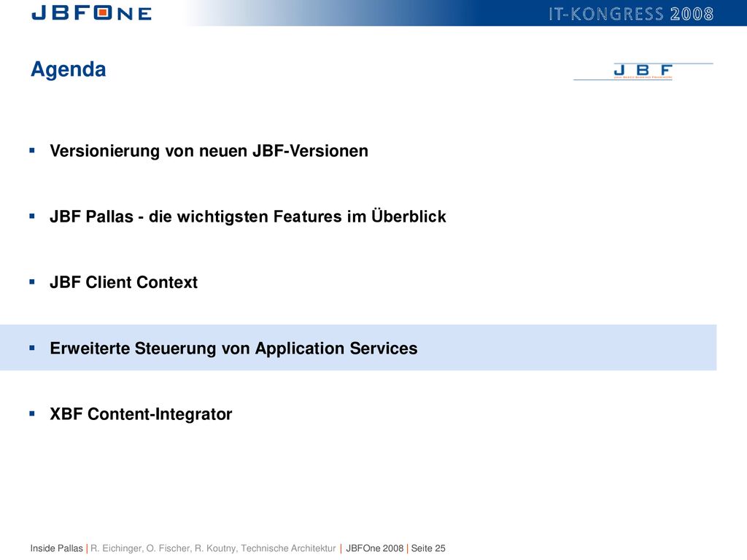Select 'Versionierung von neuen JBF-Versionen' agenda item
Image resolution: width=747 pixels, height=560 pixels.
(x=209, y=151)
